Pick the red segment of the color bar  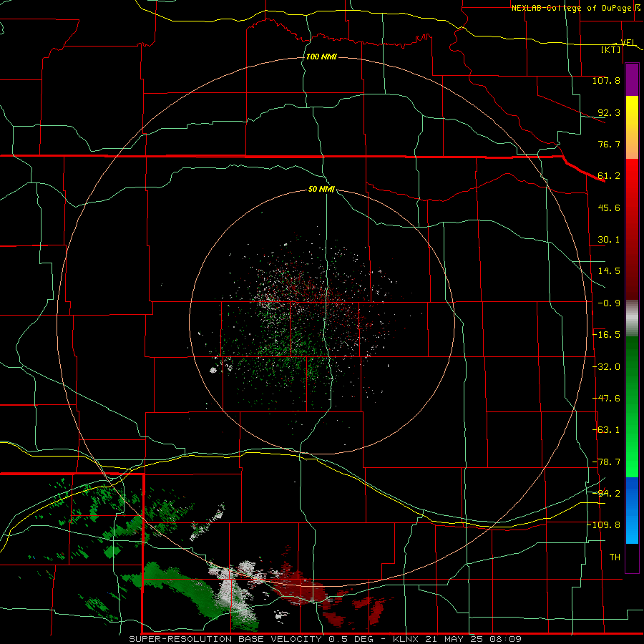point(632,229)
